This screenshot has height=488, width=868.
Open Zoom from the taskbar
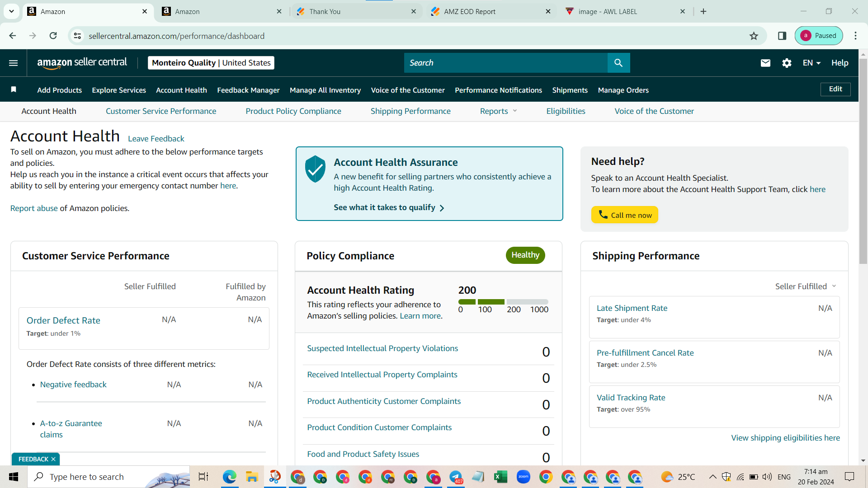(523, 477)
